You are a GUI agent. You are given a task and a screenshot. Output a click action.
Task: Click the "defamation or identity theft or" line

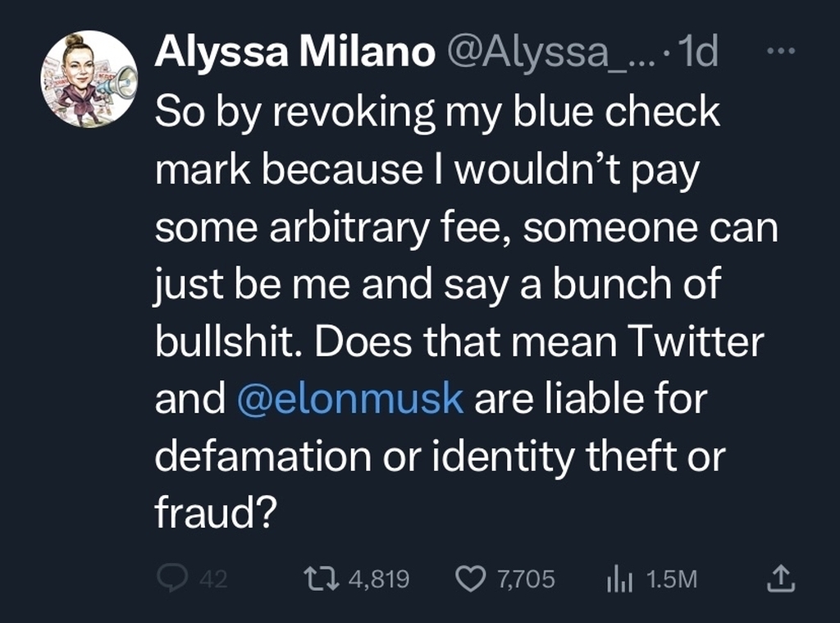click(441, 456)
